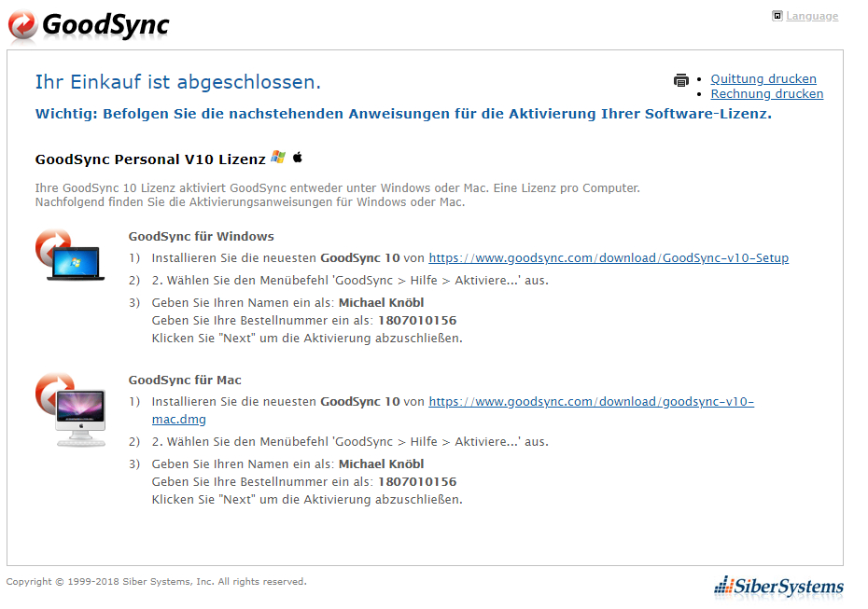
Task: Click the 'GoodSync für Windows' heading
Action: point(201,236)
